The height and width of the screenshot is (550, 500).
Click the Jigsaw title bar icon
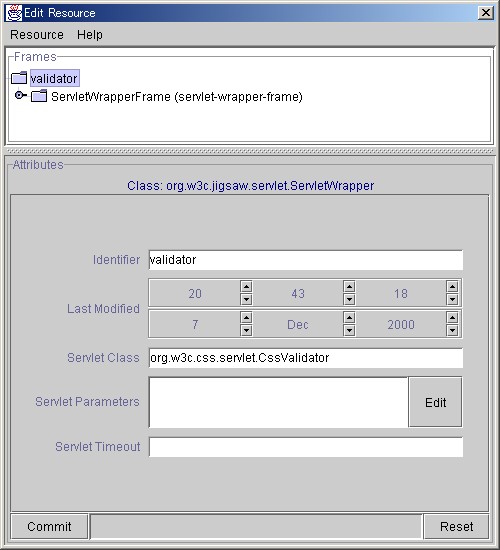tap(14, 13)
